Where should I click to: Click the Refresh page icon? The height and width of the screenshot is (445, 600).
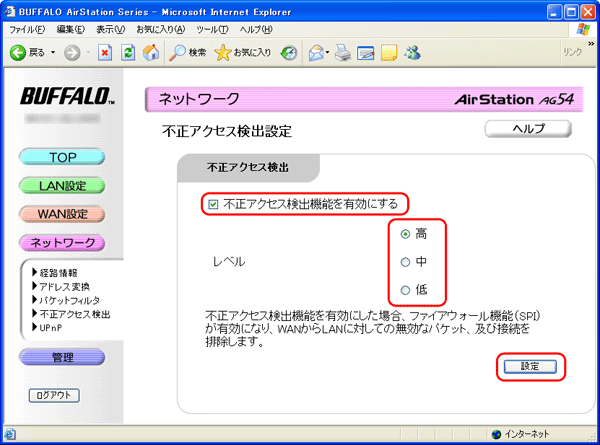pyautogui.click(x=127, y=51)
